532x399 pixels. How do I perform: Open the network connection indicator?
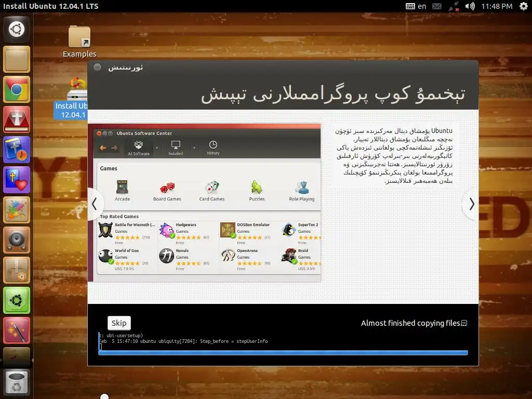coord(454,6)
